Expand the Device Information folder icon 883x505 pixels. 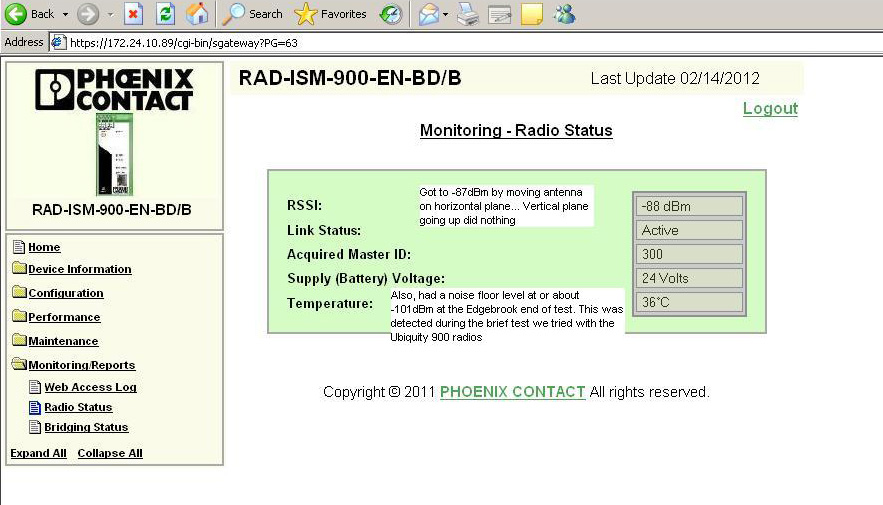coord(19,268)
